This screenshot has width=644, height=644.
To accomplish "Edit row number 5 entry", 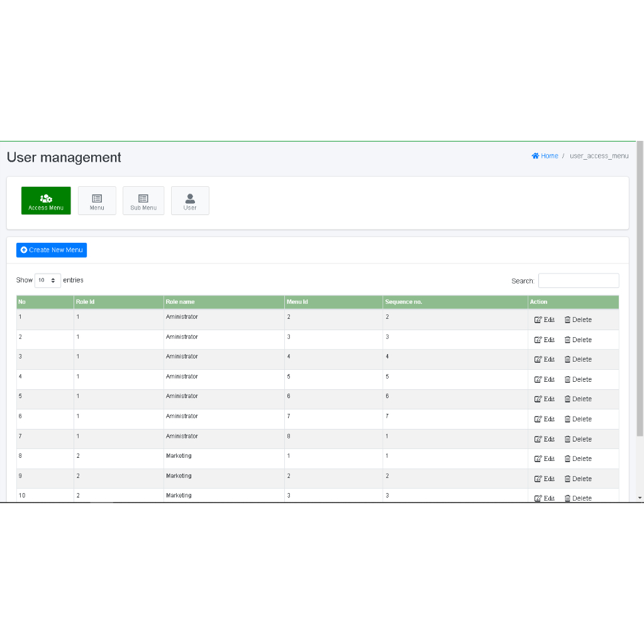I will pos(544,399).
